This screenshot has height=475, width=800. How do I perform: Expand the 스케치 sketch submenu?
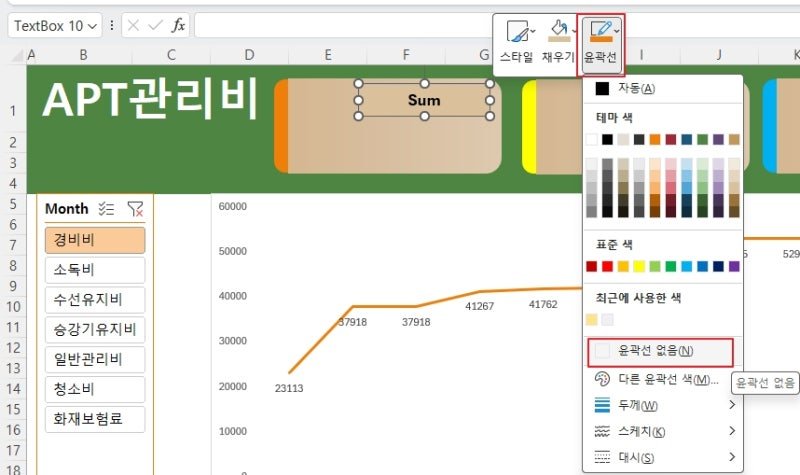[662, 432]
